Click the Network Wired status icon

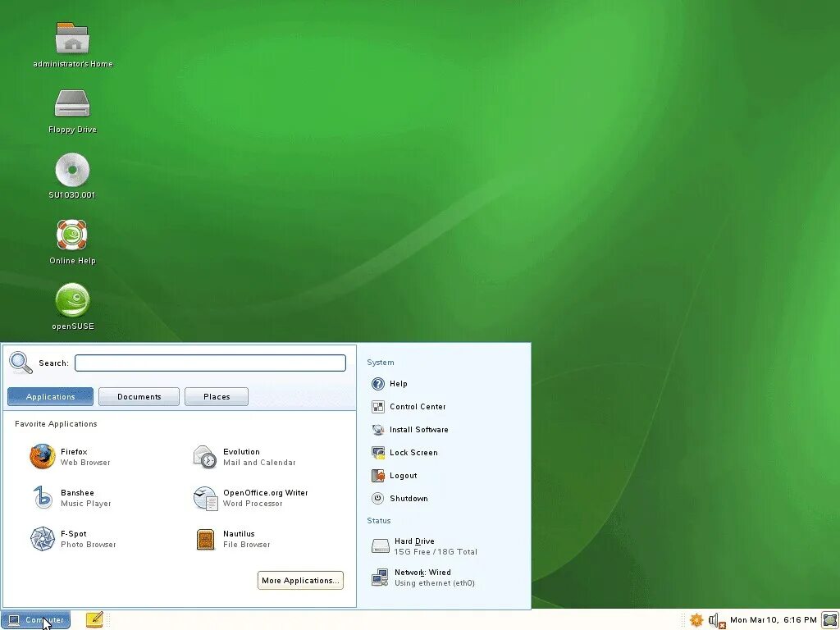(381, 577)
